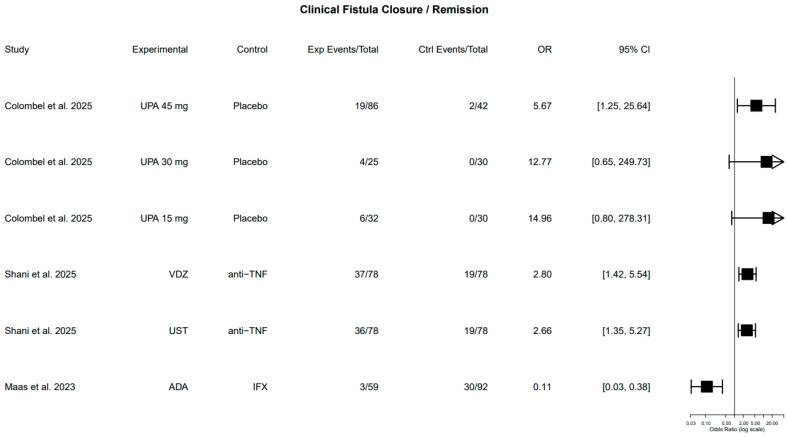Click the Shani VDZ odds ratio square
Viewport: 788px width, 437px height.
coord(747,274)
